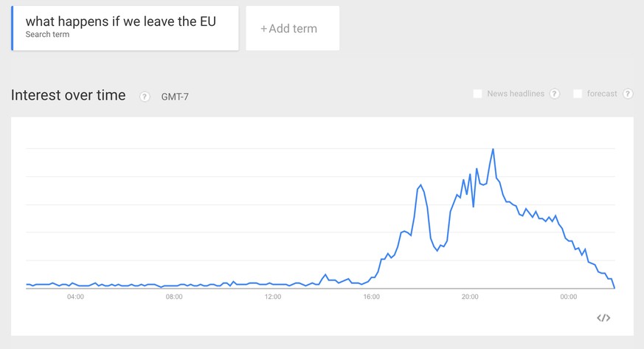Click the search term 'what happens if we leave the EU'

point(121,22)
